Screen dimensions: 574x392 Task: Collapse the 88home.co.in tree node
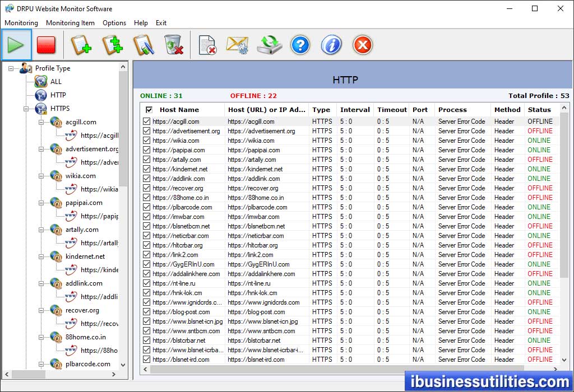41,337
